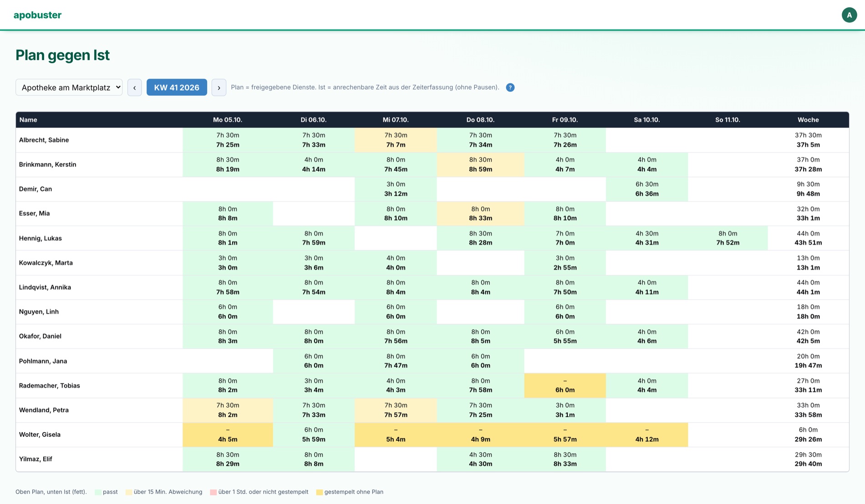The width and height of the screenshot is (865, 504).
Task: Select the row name 'Albrecht, Sabine'
Action: pyautogui.click(x=44, y=140)
